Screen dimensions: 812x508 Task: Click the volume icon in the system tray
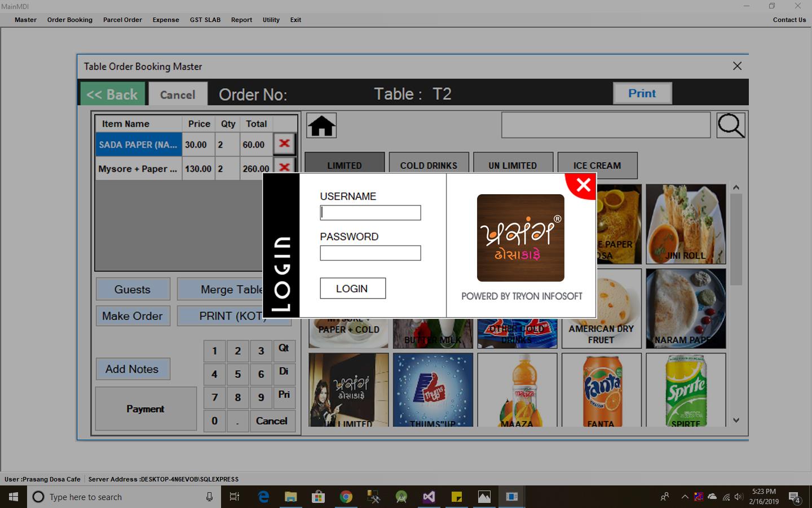pyautogui.click(x=738, y=497)
